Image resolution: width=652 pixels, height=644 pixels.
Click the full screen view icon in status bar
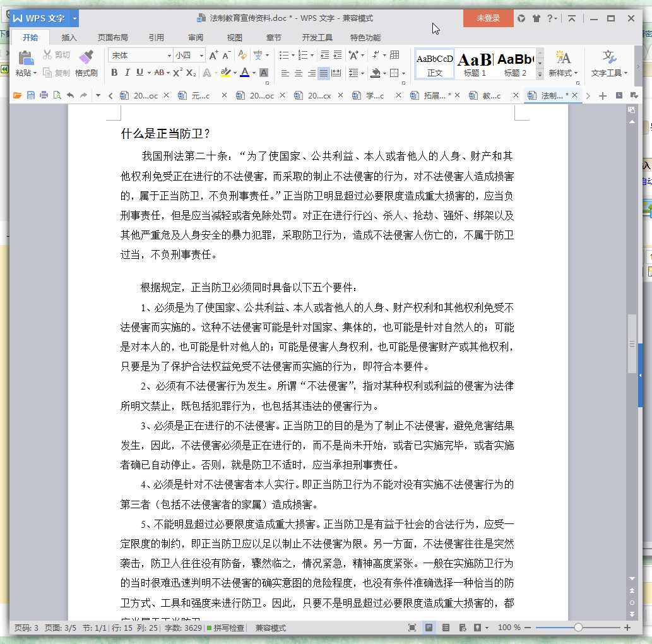[412, 628]
